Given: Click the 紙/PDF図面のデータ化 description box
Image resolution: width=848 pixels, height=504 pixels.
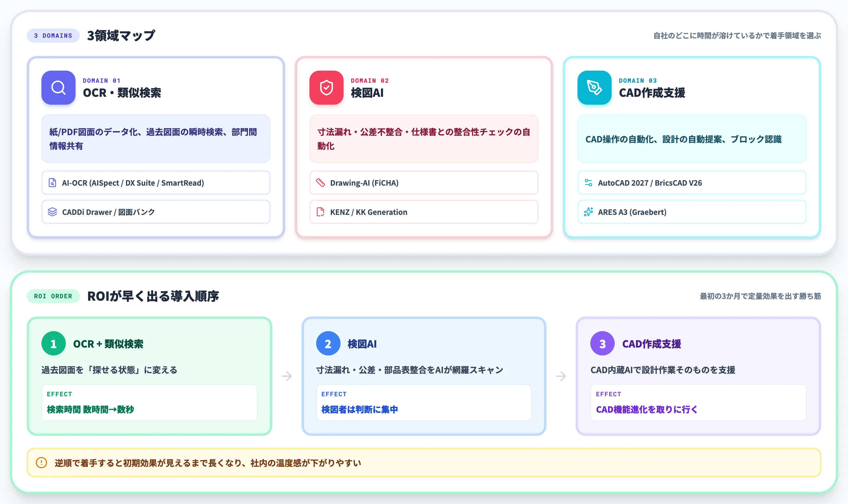Looking at the screenshot, I should tap(156, 138).
